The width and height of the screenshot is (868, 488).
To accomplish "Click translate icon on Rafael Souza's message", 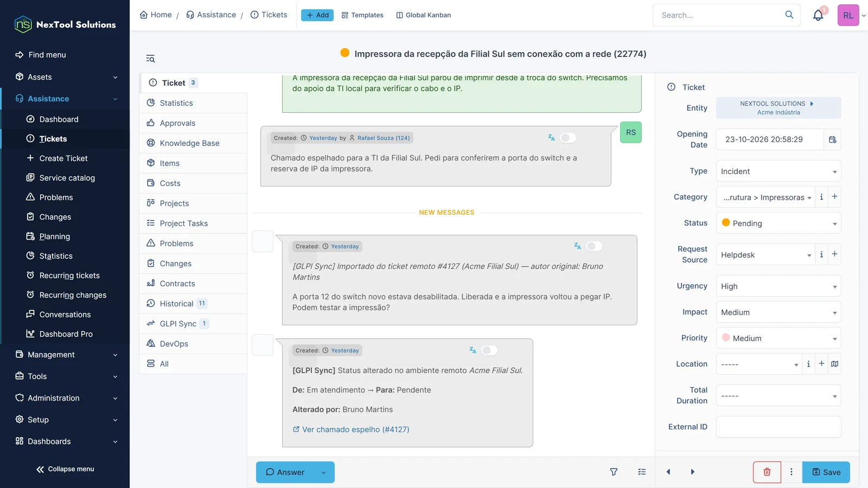I will [x=551, y=138].
